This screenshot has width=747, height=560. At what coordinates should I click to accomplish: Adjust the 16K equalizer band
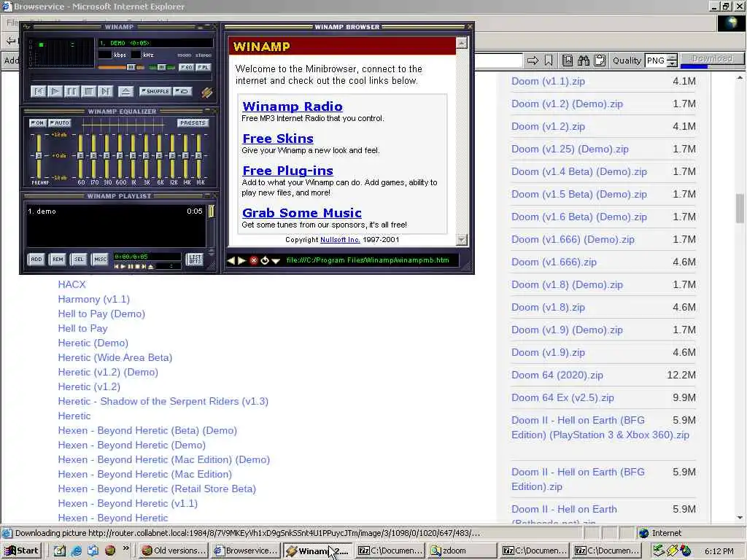[199, 156]
